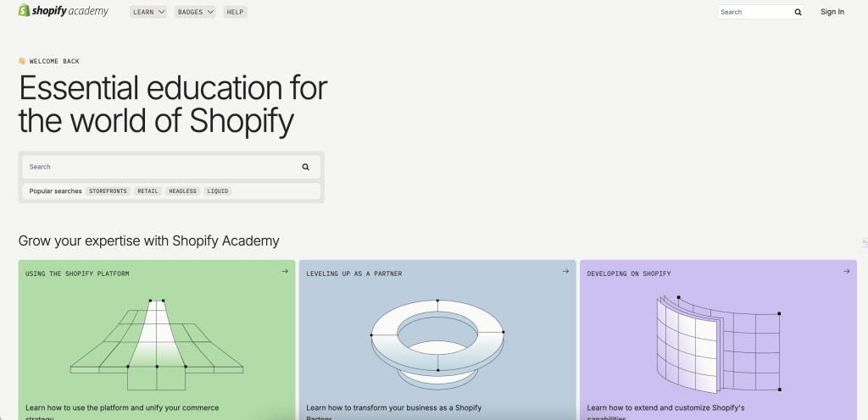
Task: Open the green platform illustration thumbnail
Action: 157,343
